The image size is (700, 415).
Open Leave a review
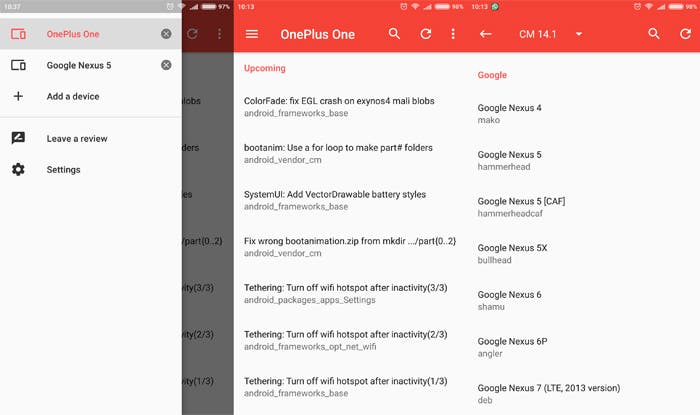[x=76, y=139]
